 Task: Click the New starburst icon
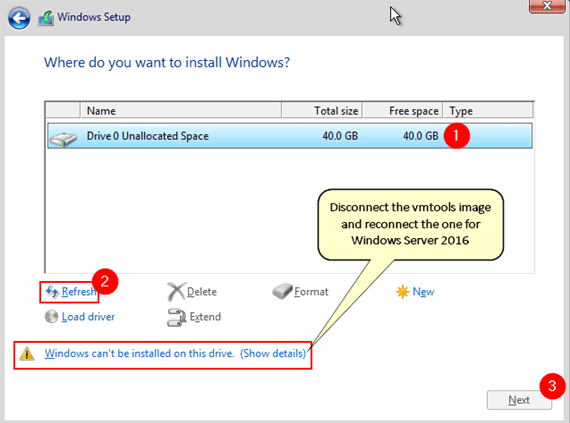tap(403, 291)
